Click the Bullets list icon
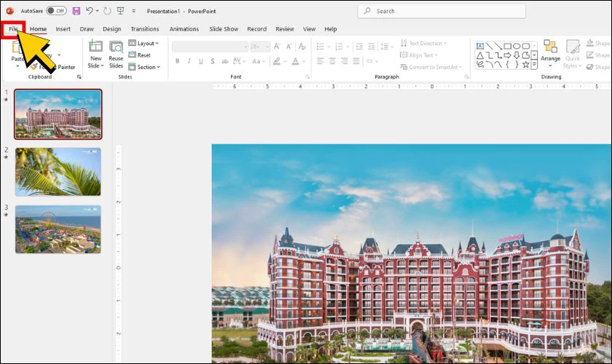The image size is (612, 364). [x=321, y=47]
